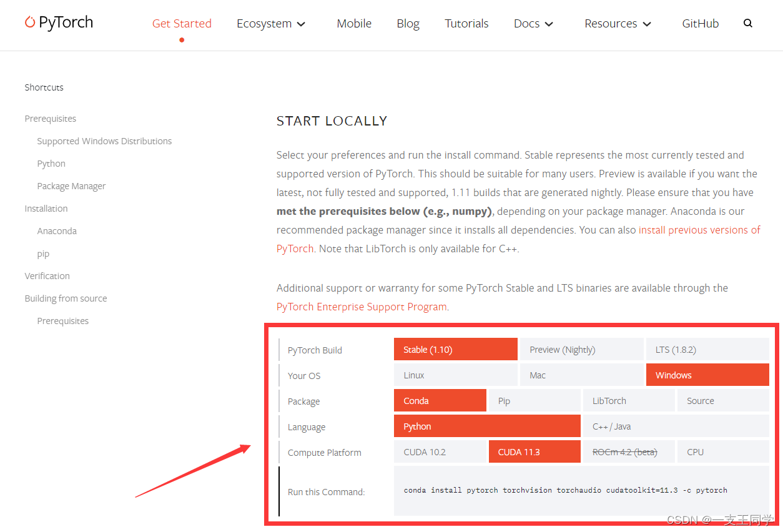Jump to Supported Windows Distributions
This screenshot has width=783, height=532.
104,141
